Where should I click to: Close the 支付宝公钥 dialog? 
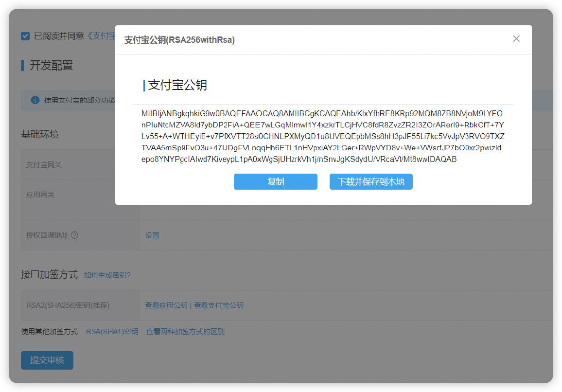(516, 38)
